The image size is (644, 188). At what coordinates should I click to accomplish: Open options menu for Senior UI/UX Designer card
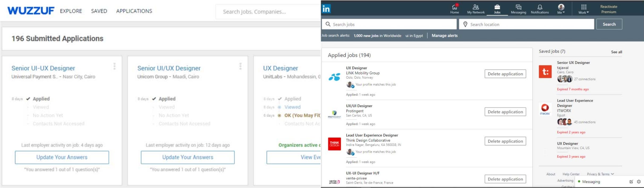(x=240, y=66)
